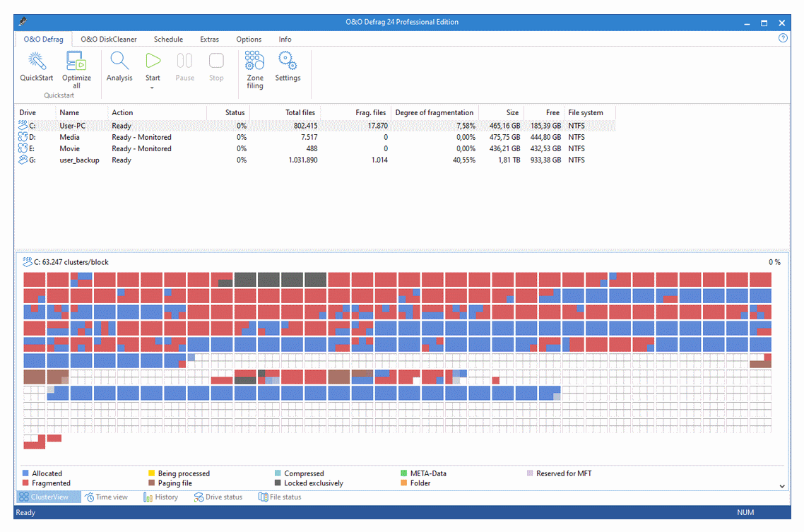The width and height of the screenshot is (804, 532).
Task: Switch to the O&O Defrag tab
Action: pos(44,39)
